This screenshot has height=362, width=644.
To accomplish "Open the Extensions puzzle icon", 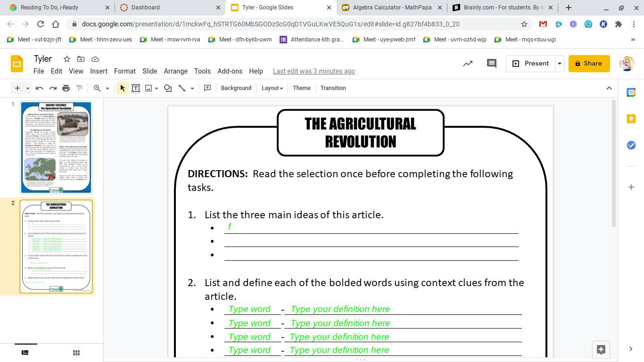I will 619,24.
